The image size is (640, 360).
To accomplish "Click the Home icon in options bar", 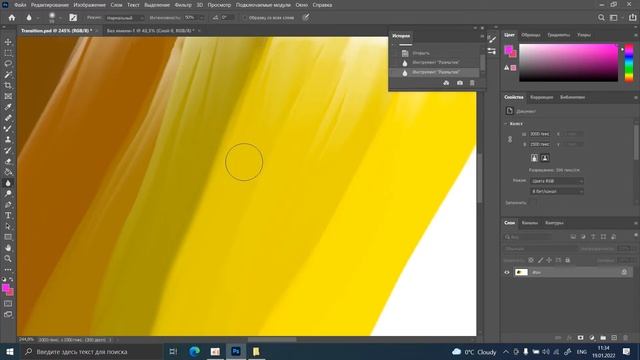I will 12,18.
